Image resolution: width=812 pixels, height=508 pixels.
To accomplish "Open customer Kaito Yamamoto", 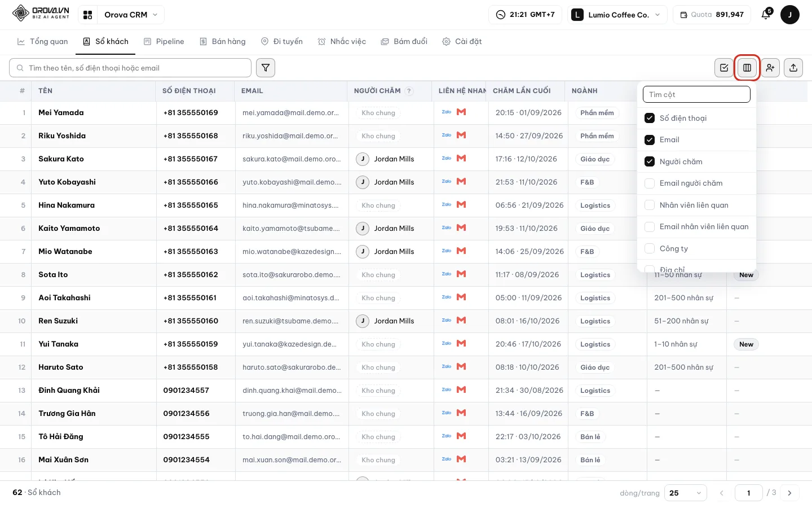I will point(69,228).
